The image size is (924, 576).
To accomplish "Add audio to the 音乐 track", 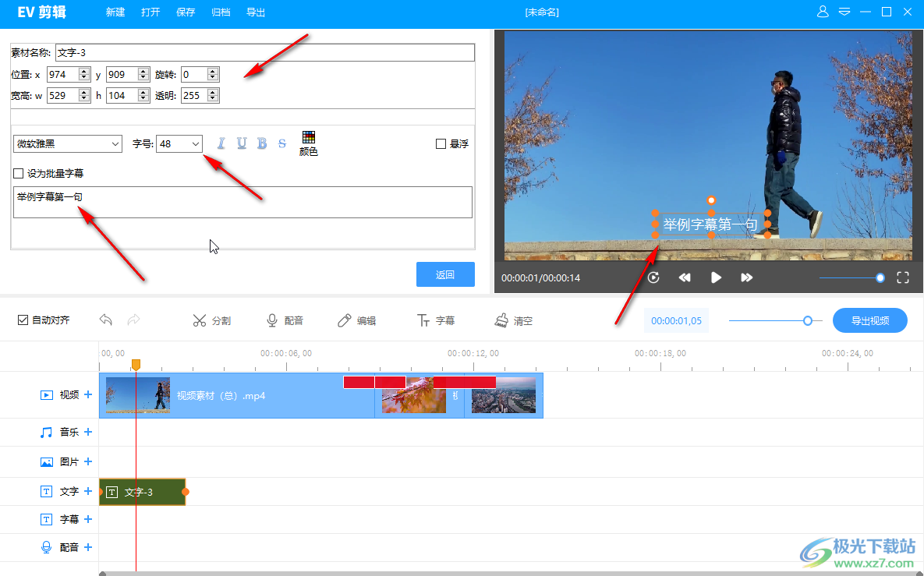I will click(88, 432).
